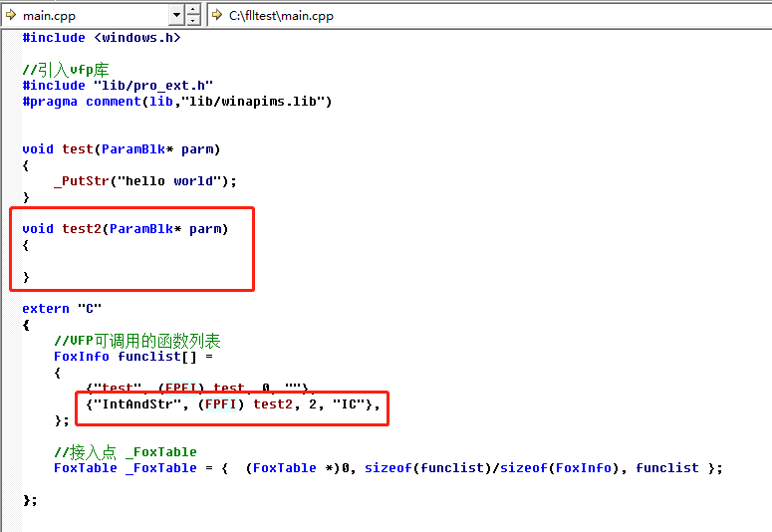Click the C:\flltest\main.cpp path field
772x532 pixels.
coord(489,15)
